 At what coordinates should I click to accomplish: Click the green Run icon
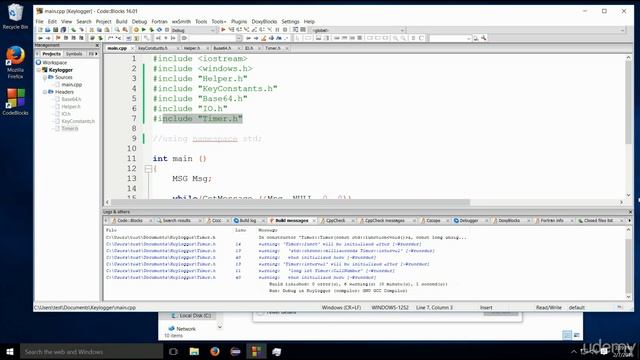pos(144,30)
